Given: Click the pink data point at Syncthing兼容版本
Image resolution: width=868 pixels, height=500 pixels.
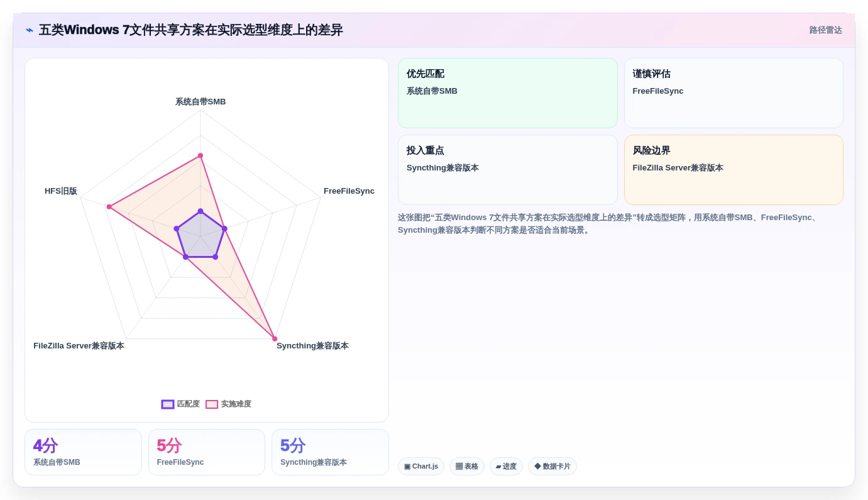Looking at the screenshot, I should [275, 339].
